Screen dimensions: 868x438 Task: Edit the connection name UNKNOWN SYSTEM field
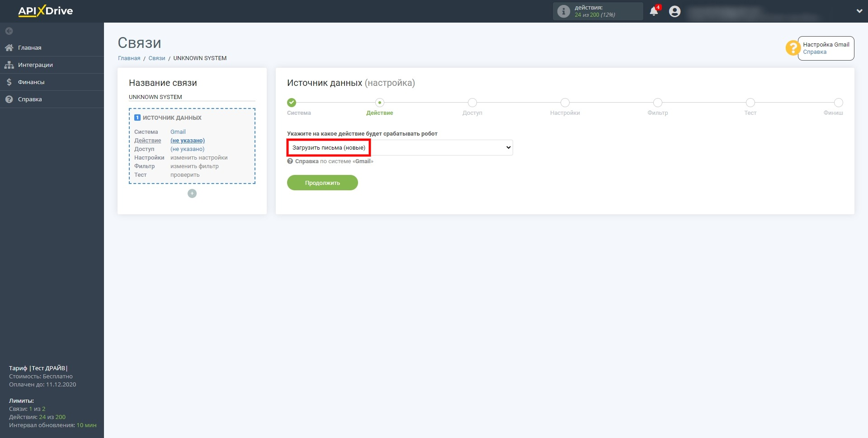[x=192, y=97]
